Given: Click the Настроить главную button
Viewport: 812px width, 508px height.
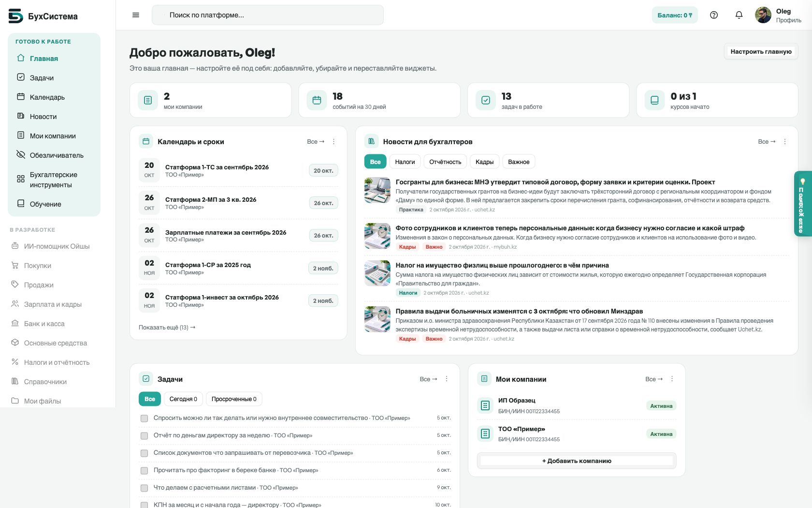Looking at the screenshot, I should tap(761, 51).
